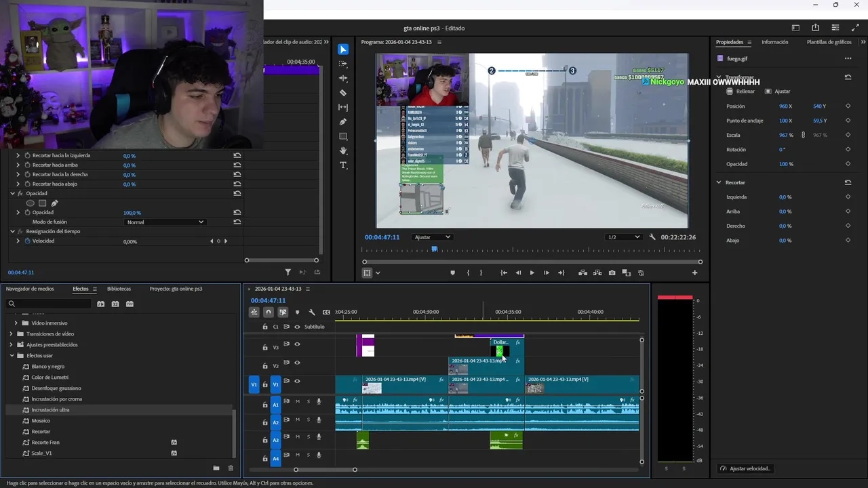This screenshot has height=488, width=868.
Task: Click Mark Out bracket in Program monitor
Action: click(481, 272)
